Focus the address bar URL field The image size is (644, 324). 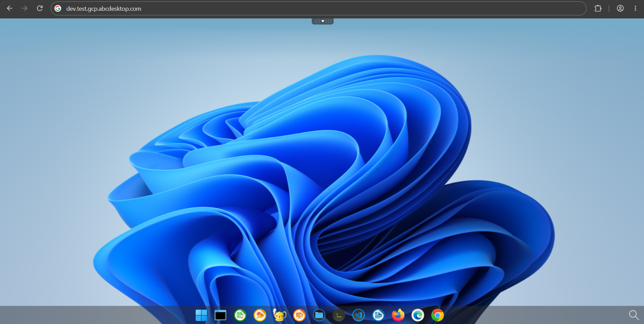pos(318,8)
